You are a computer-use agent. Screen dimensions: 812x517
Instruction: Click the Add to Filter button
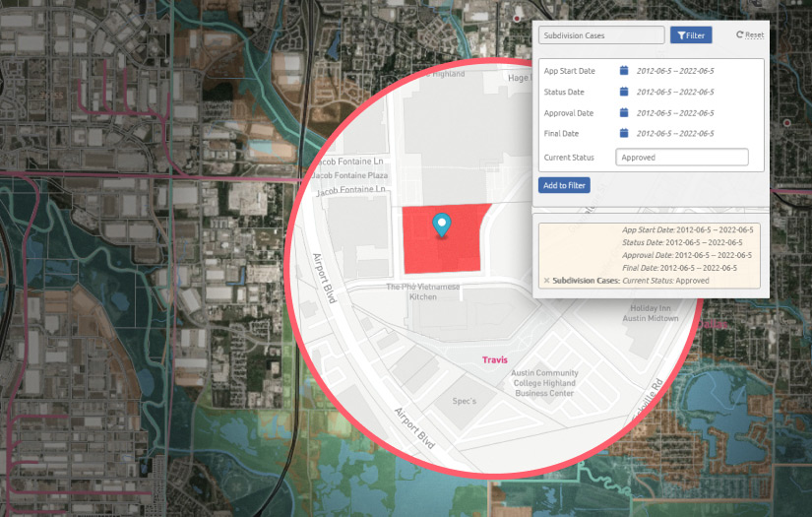pyautogui.click(x=564, y=185)
